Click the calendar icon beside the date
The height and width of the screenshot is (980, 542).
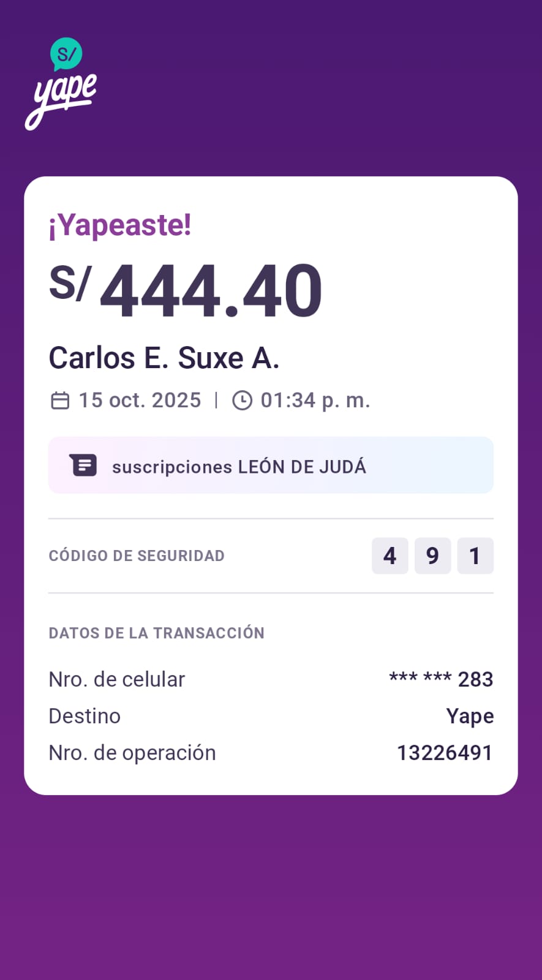[x=60, y=401]
